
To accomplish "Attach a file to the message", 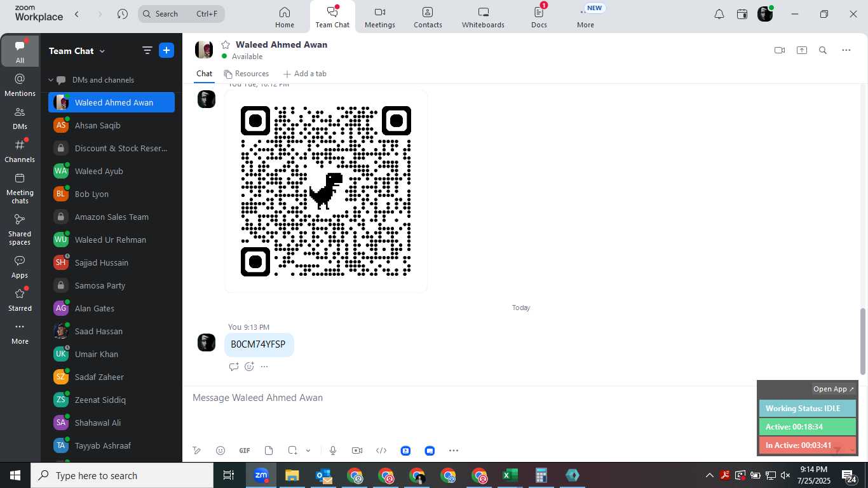I will [x=269, y=451].
